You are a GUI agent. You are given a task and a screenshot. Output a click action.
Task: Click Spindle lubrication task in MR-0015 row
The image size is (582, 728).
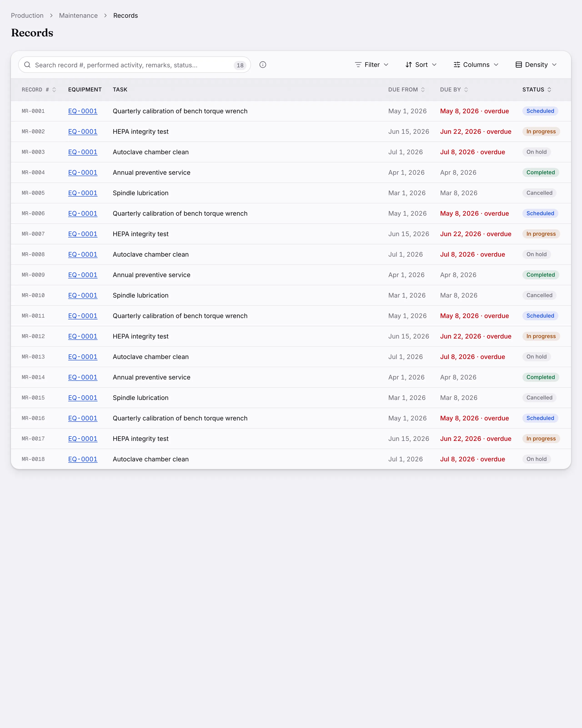pyautogui.click(x=141, y=398)
